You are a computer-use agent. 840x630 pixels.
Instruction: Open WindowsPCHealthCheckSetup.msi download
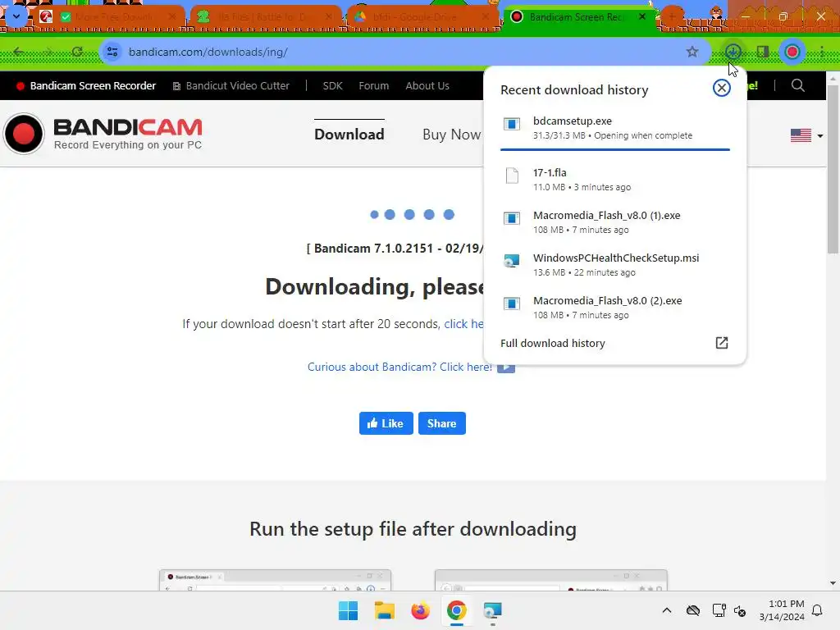point(615,265)
